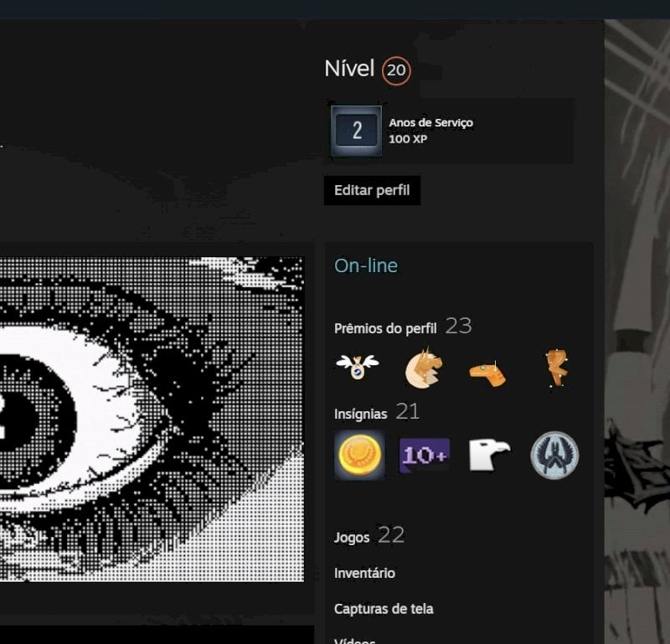
Task: Click the pixelated eye artwork showcase
Action: [152, 419]
